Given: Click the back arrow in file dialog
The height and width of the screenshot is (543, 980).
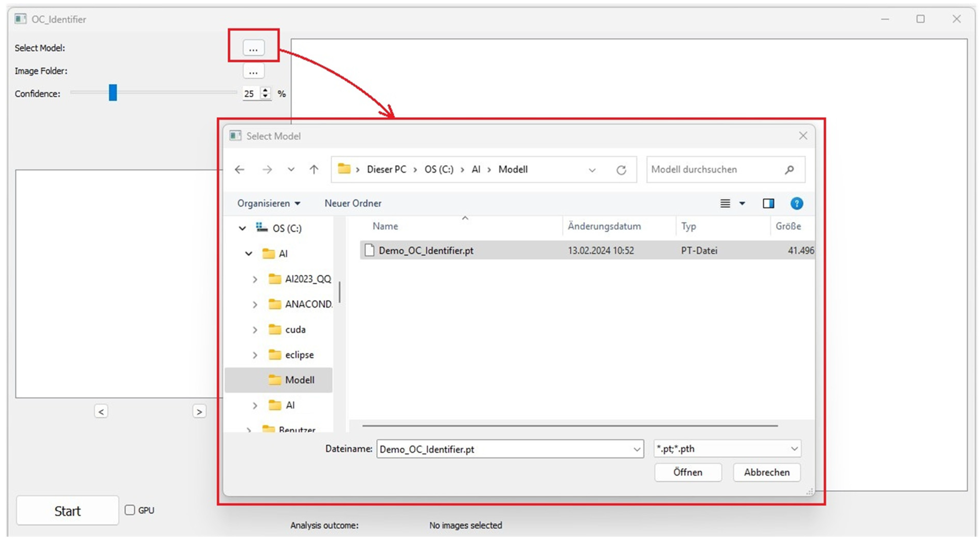Looking at the screenshot, I should pos(240,170).
